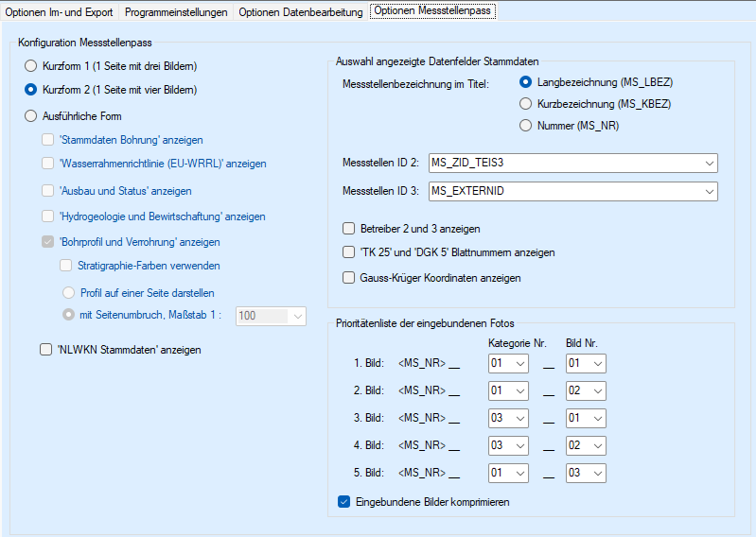Toggle 'Wasserrahmenrichtlinie (EU-WRRL)' anzeigen
756x537 pixels.
tap(47, 164)
